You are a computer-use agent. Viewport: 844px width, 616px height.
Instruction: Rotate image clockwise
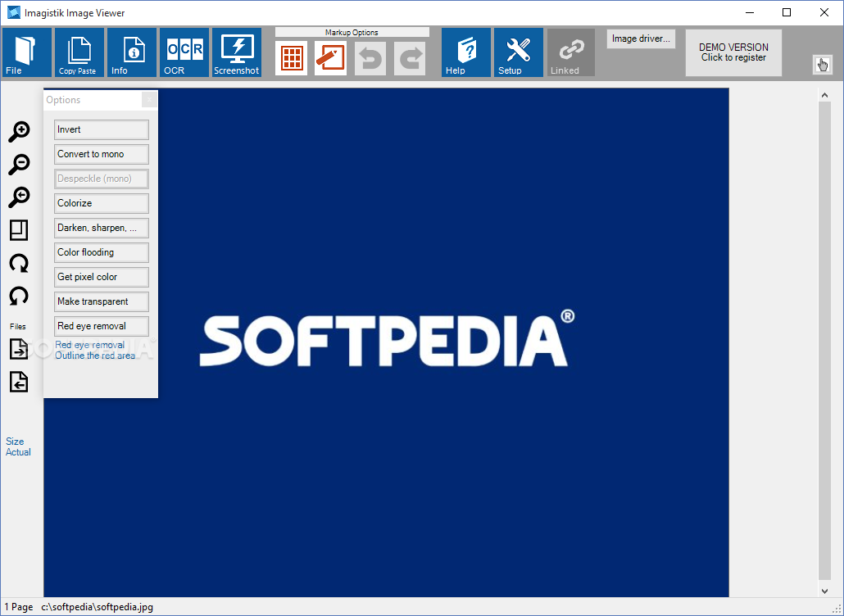point(19,263)
